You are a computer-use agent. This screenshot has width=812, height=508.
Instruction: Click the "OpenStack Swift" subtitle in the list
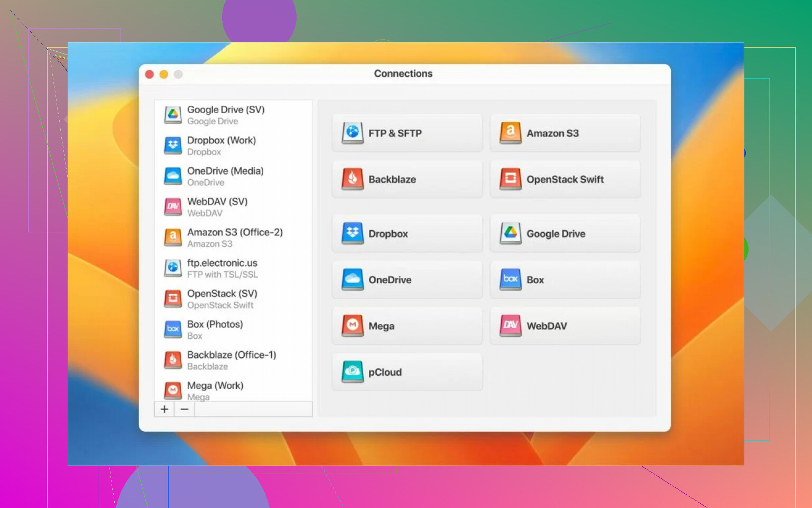(x=220, y=305)
